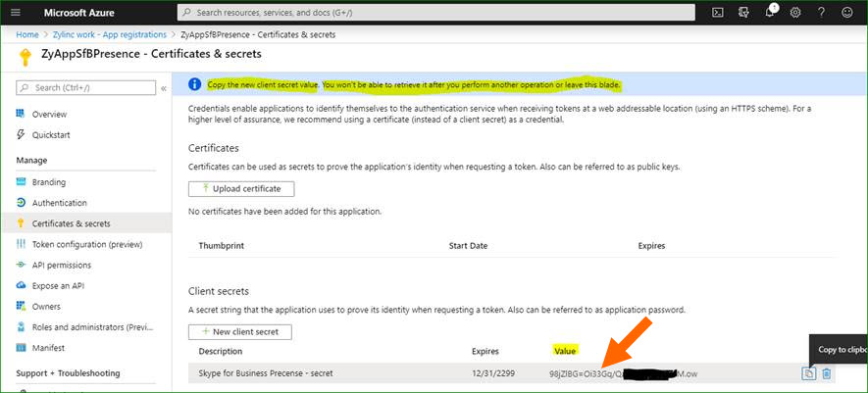Click the Certificates section heading

214,148
